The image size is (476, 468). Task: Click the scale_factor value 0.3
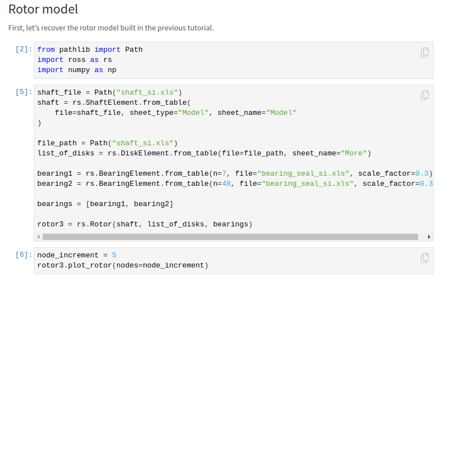pos(421,173)
